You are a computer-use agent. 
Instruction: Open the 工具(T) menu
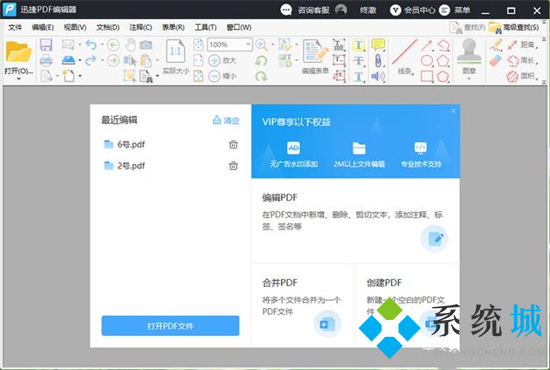[x=206, y=27]
